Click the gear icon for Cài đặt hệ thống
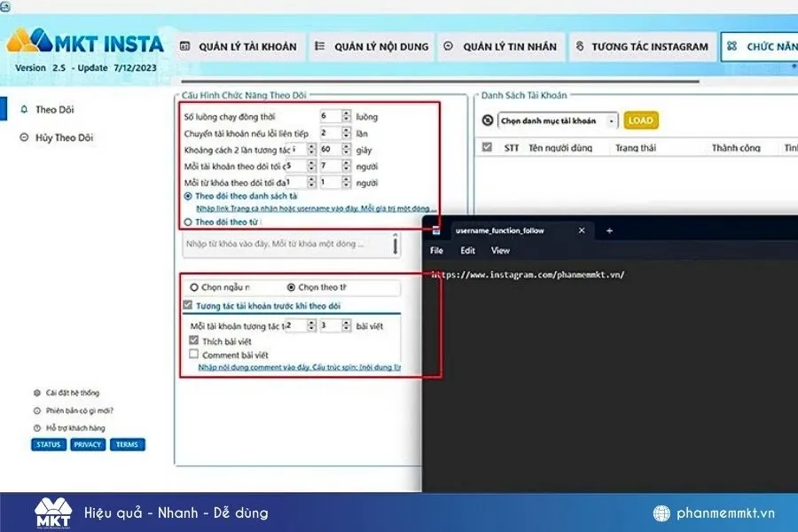 [x=36, y=393]
